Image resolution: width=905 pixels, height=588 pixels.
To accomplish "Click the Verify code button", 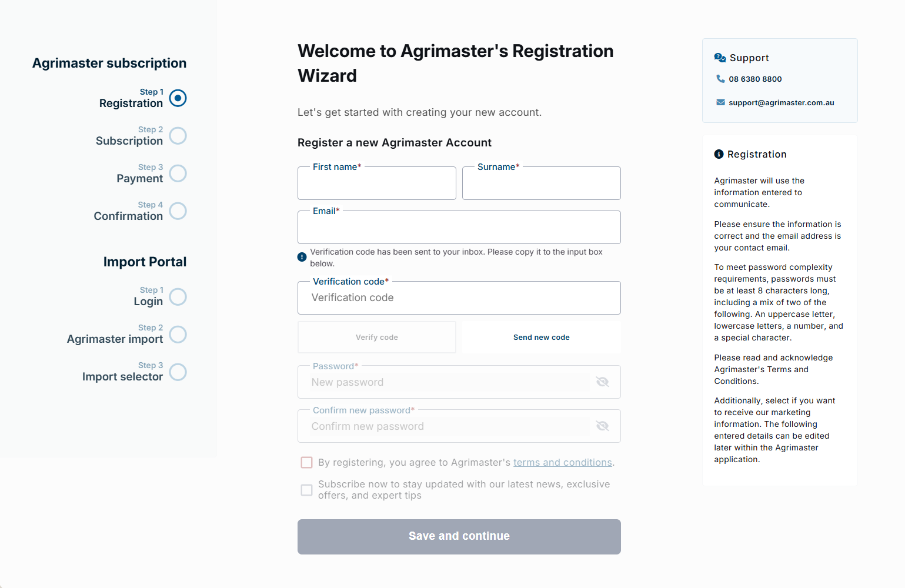I will [377, 338].
